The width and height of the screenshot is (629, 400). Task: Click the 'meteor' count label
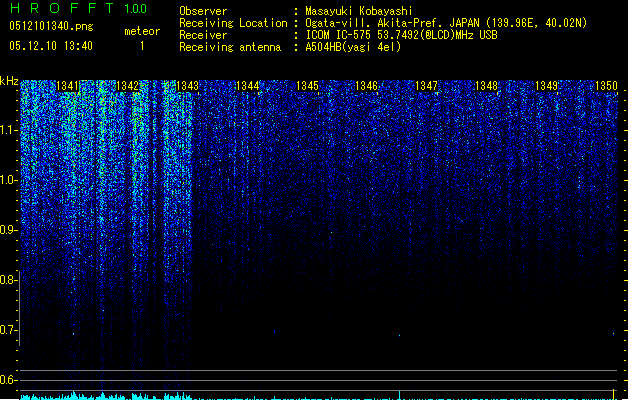point(142,31)
